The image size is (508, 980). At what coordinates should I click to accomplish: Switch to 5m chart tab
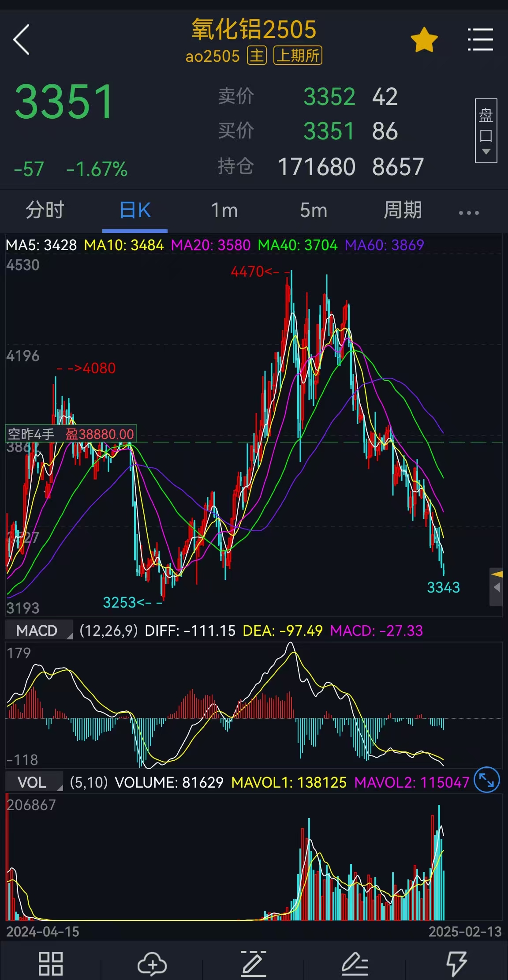click(x=314, y=210)
